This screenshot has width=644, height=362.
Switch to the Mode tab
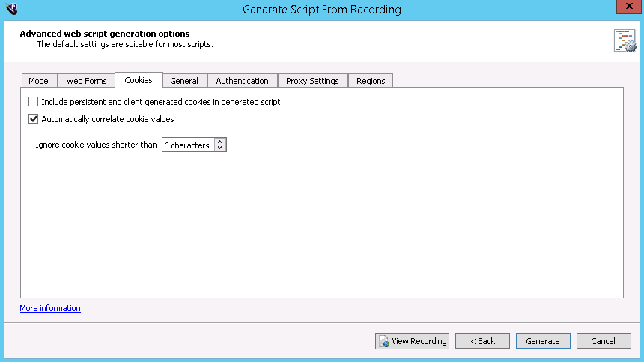coord(38,81)
